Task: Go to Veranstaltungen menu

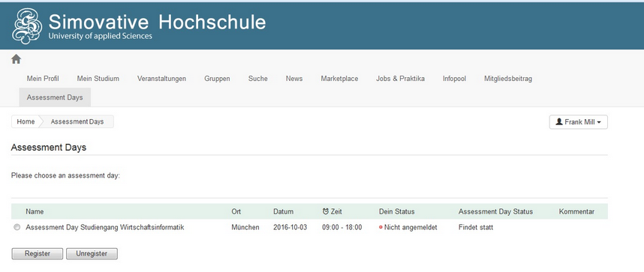Action: tap(161, 79)
